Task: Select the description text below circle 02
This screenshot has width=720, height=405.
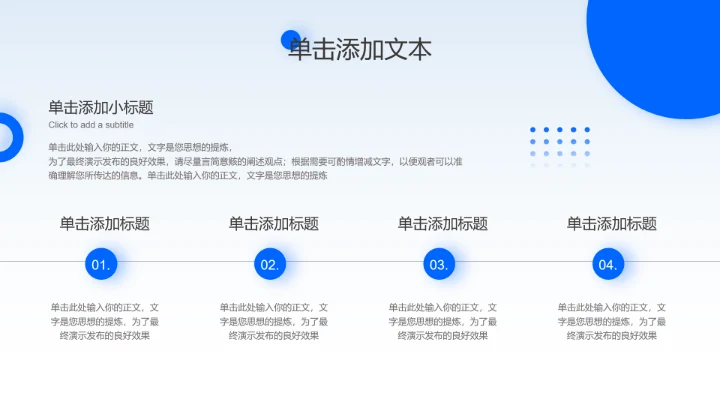Action: pos(274,321)
